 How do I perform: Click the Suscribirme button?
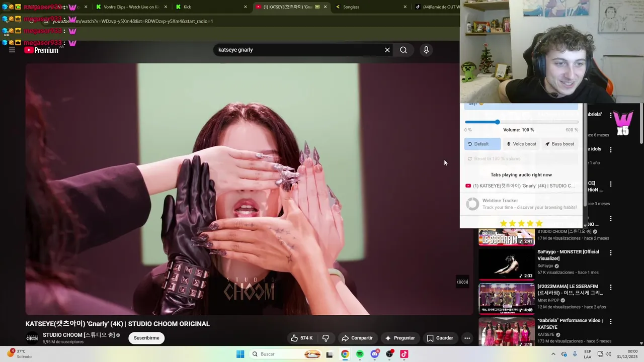pyautogui.click(x=146, y=338)
